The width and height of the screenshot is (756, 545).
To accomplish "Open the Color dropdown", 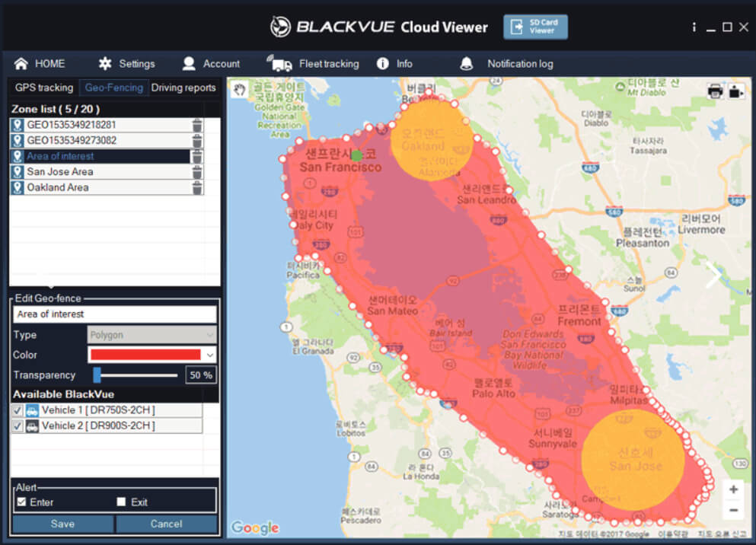I will tap(210, 355).
